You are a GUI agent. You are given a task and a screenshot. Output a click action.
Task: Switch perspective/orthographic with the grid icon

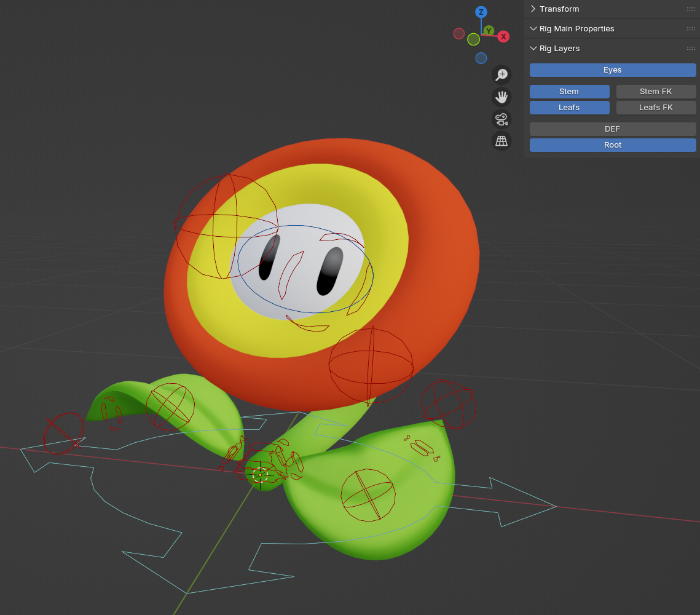(x=501, y=141)
